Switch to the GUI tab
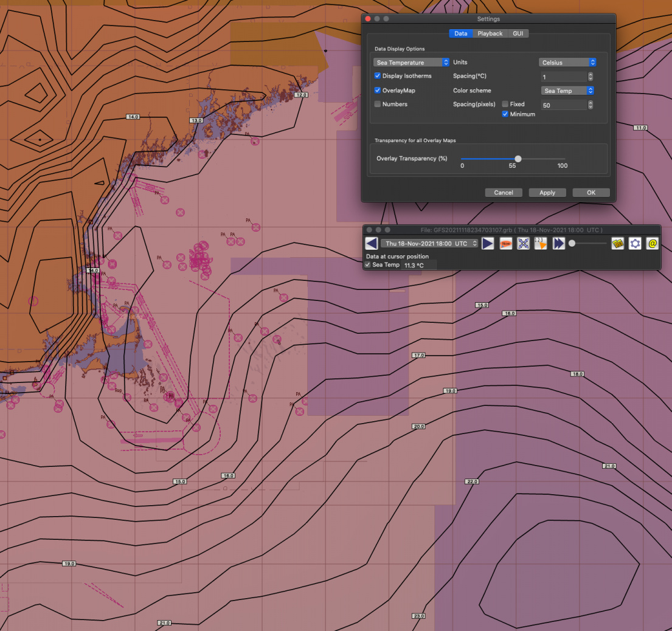Viewport: 672px width, 631px height. tap(518, 33)
